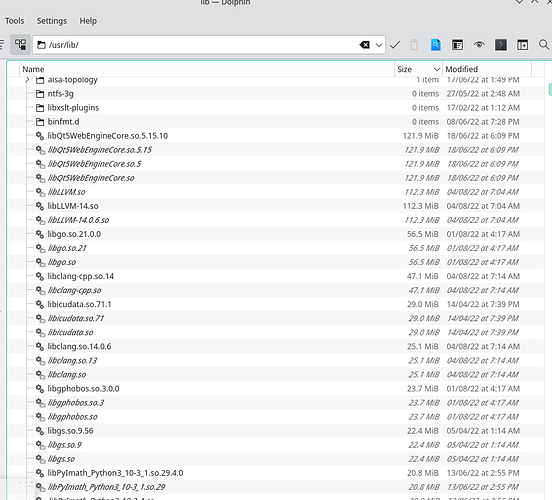The width and height of the screenshot is (552, 500).
Task: Select the libxslt-plugins folder icon
Action: pos(40,108)
